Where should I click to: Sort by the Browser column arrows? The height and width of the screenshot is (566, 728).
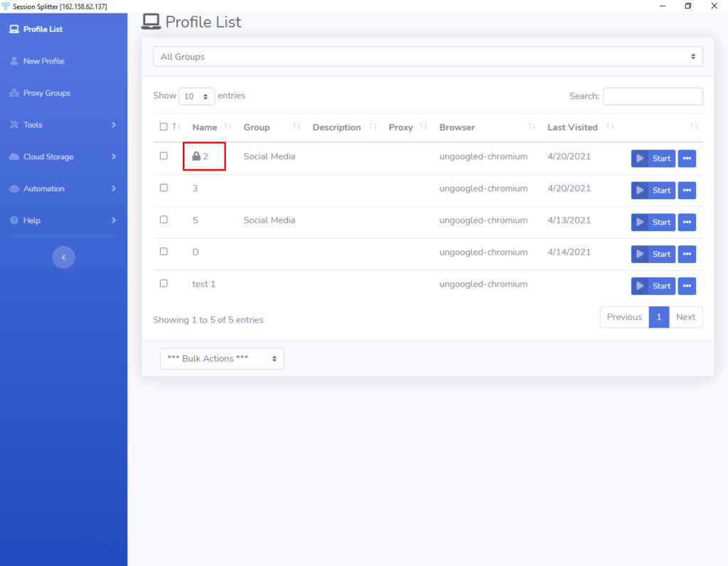(x=532, y=127)
